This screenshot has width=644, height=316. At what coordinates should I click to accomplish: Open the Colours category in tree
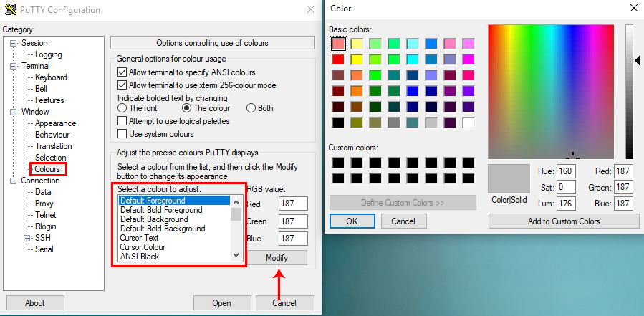tap(49, 169)
